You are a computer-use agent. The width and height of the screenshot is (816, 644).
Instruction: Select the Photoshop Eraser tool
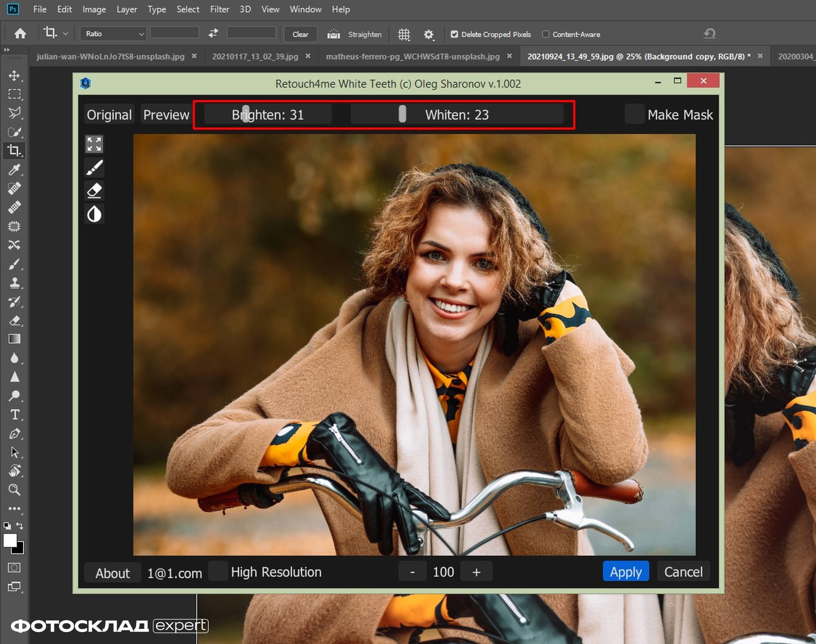(14, 320)
